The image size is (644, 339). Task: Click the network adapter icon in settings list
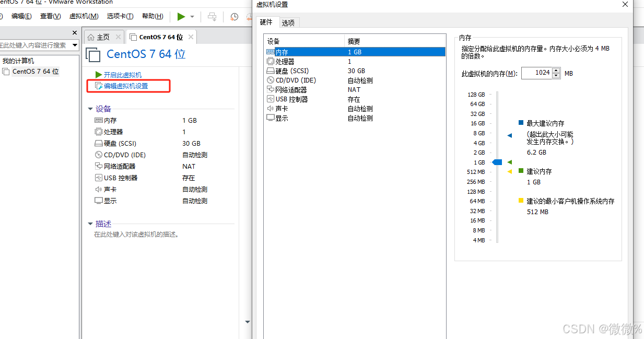(270, 90)
